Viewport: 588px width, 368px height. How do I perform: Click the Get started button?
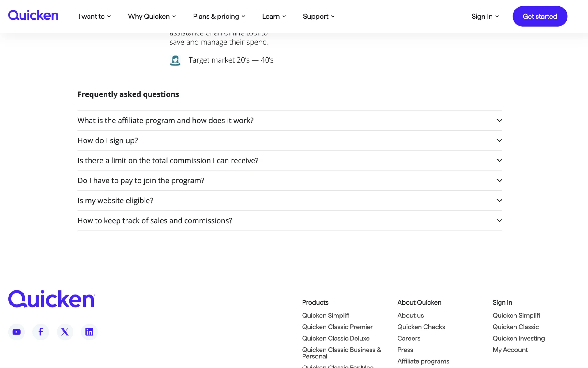pyautogui.click(x=540, y=17)
